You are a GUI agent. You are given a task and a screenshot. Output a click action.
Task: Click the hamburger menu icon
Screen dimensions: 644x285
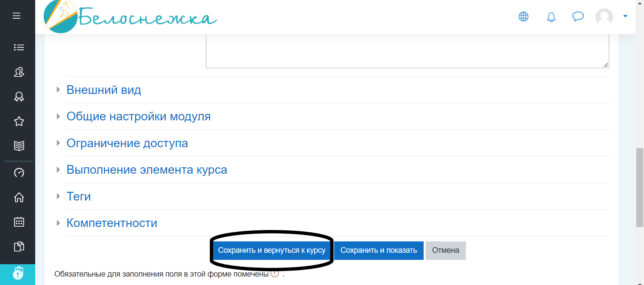[16, 16]
